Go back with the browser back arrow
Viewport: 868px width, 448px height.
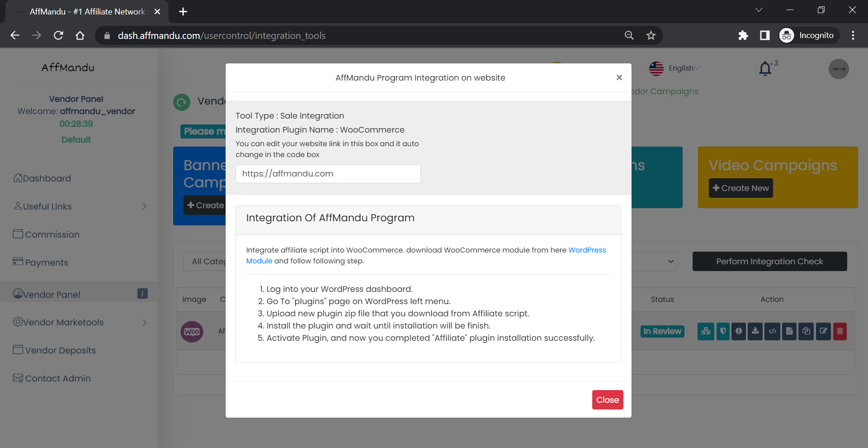(15, 35)
